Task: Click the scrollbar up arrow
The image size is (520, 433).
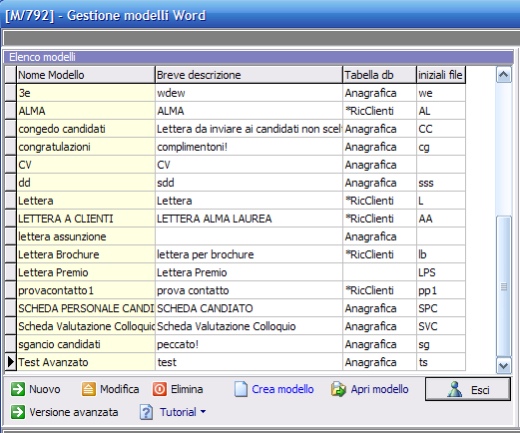Action: point(504,75)
